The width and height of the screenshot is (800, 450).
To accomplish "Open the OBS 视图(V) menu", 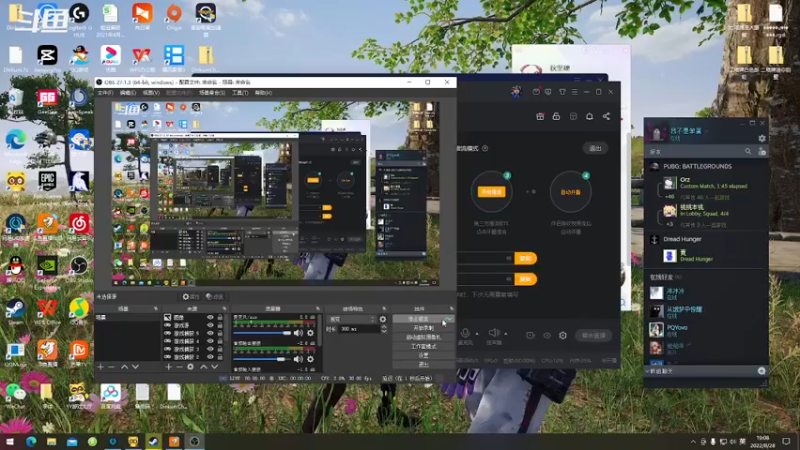I will coord(151,93).
